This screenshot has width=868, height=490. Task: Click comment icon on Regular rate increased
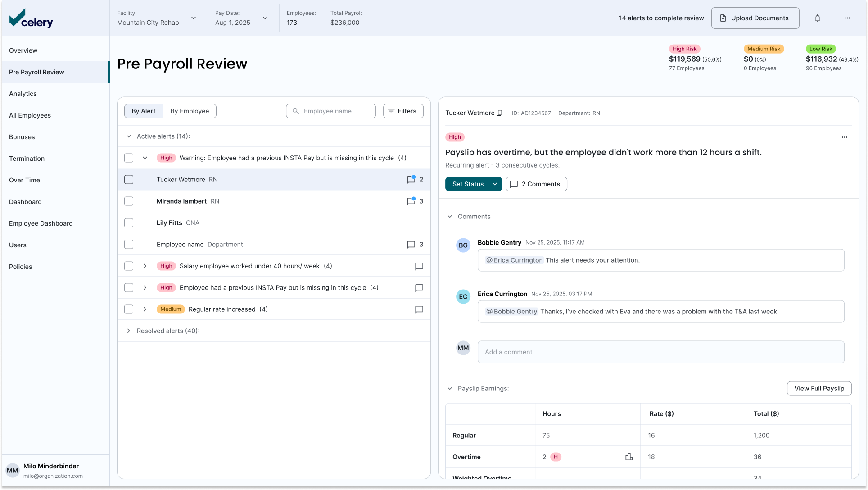pos(419,309)
